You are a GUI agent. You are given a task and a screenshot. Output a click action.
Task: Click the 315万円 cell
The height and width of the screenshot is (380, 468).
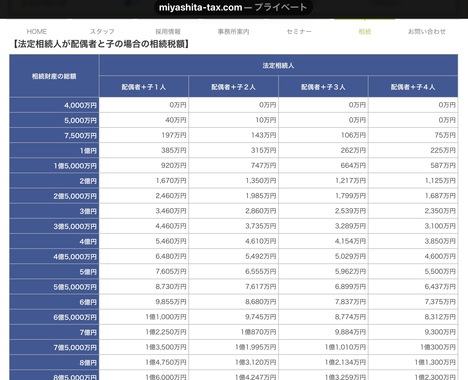click(233, 150)
